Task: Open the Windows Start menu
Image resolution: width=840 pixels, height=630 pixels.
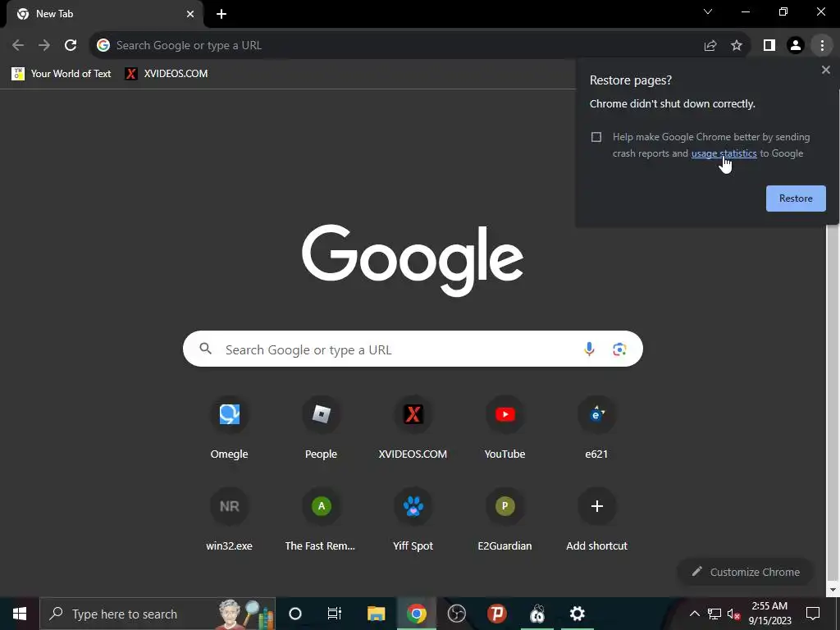Action: point(20,614)
